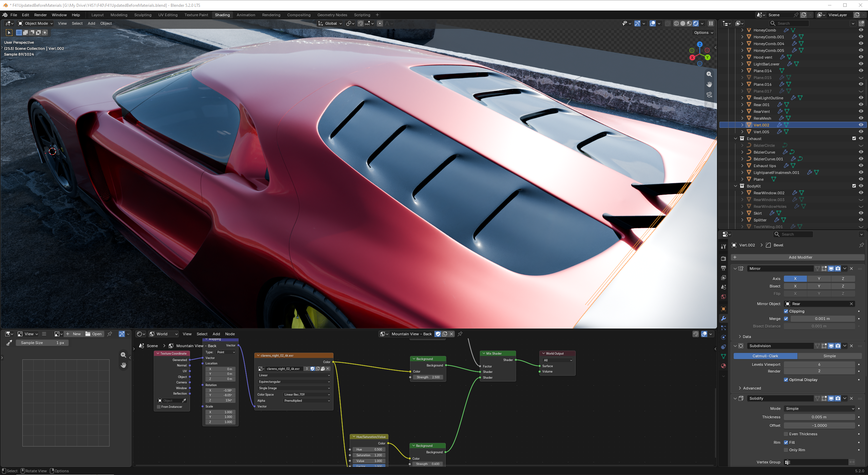Open the Particles properties tab
The width and height of the screenshot is (868, 475).
[724, 328]
